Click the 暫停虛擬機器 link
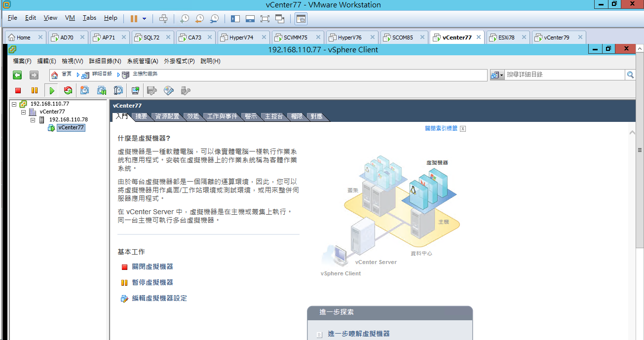Screen dimensions: 644x340 pyautogui.click(x=152, y=282)
